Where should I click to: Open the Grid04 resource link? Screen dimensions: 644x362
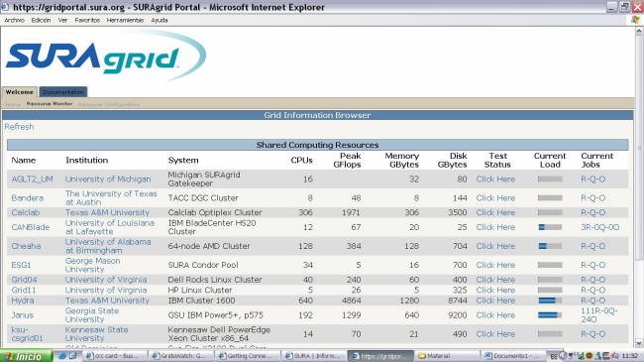24,280
